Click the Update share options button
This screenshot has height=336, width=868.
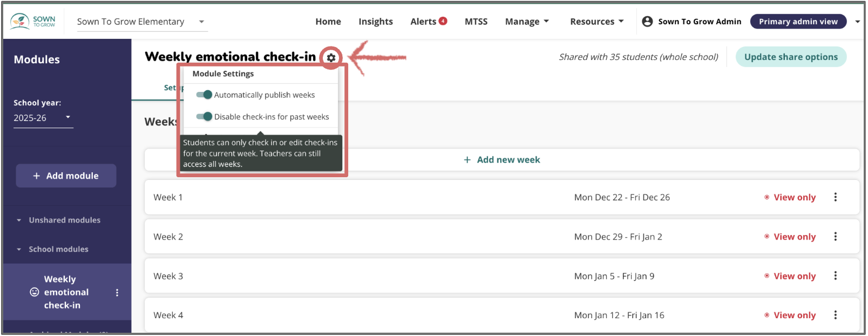click(x=790, y=57)
